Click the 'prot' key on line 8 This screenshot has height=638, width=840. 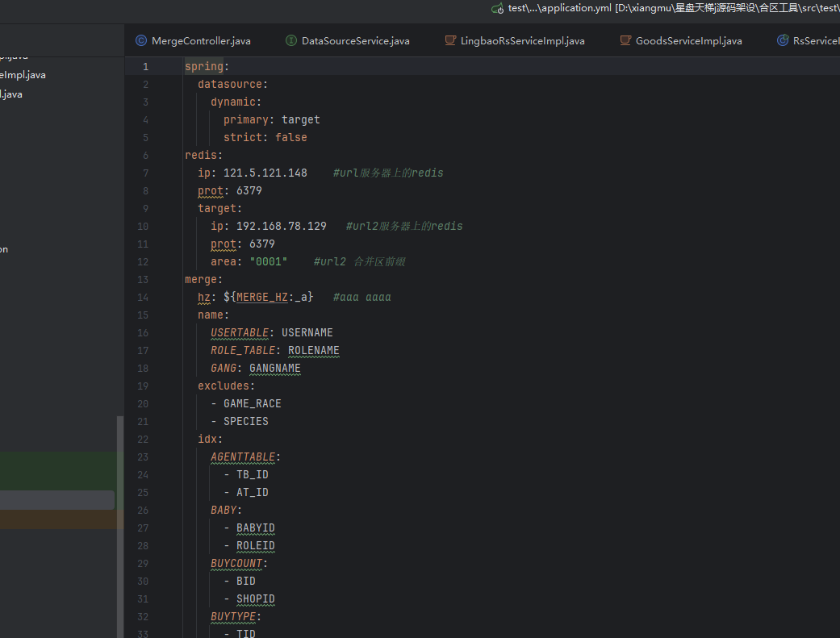click(x=211, y=190)
